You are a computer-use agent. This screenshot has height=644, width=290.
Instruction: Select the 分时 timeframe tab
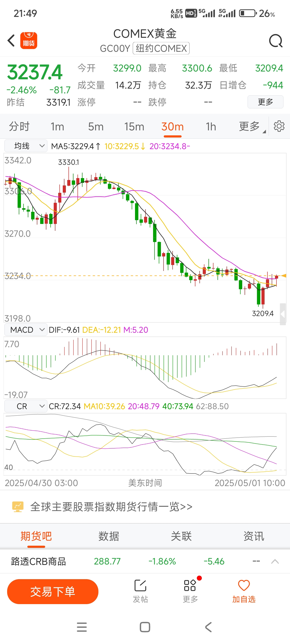click(x=19, y=127)
